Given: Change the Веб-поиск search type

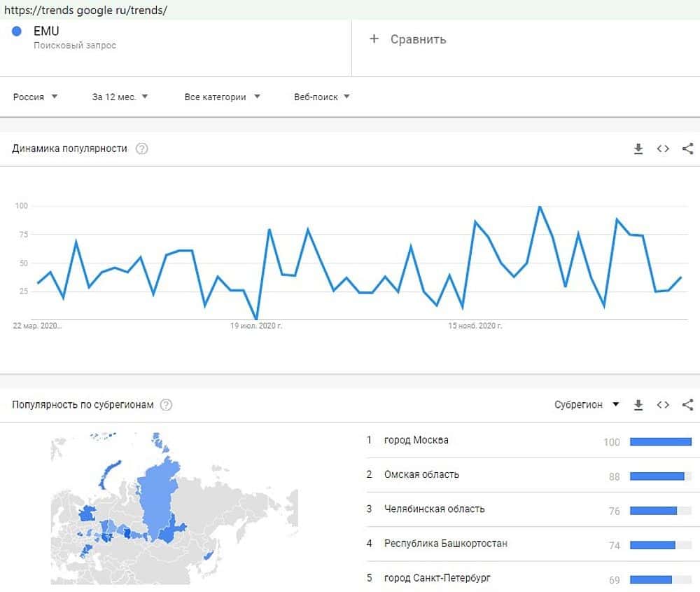Looking at the screenshot, I should (322, 97).
